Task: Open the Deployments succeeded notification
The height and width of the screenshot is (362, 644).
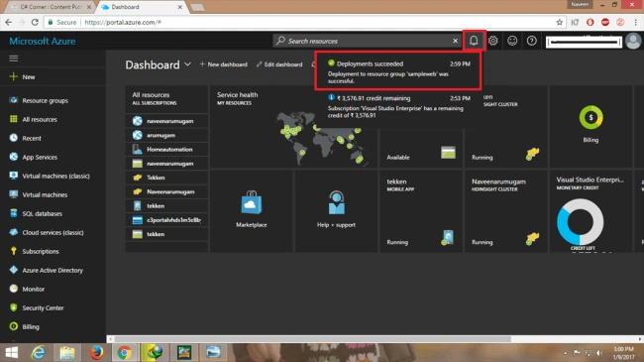Action: (398, 70)
